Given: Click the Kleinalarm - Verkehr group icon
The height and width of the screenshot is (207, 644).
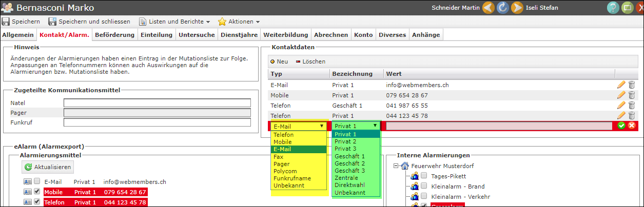Looking at the screenshot, I should [415, 197].
